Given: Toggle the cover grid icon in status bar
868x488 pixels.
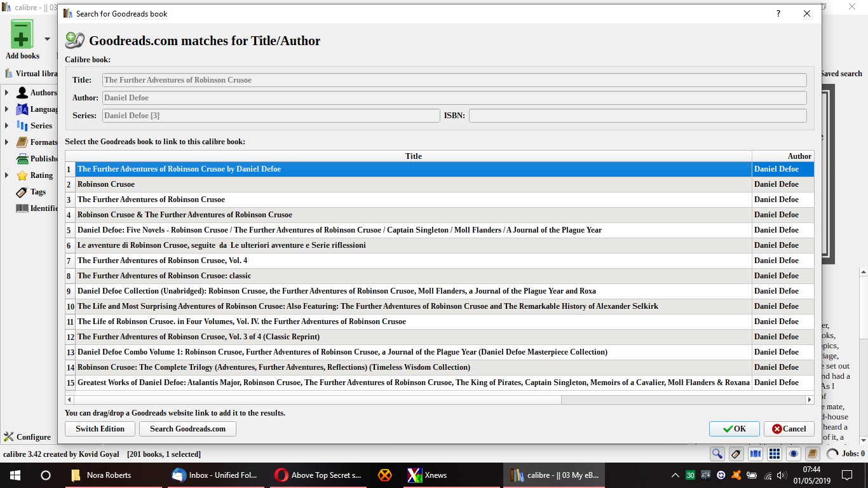Looking at the screenshot, I should (775, 454).
